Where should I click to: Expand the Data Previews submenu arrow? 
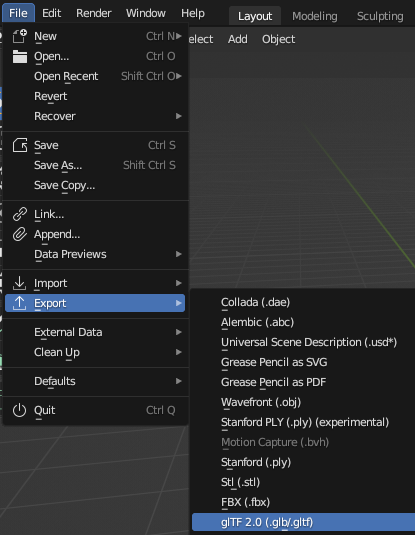tap(178, 254)
